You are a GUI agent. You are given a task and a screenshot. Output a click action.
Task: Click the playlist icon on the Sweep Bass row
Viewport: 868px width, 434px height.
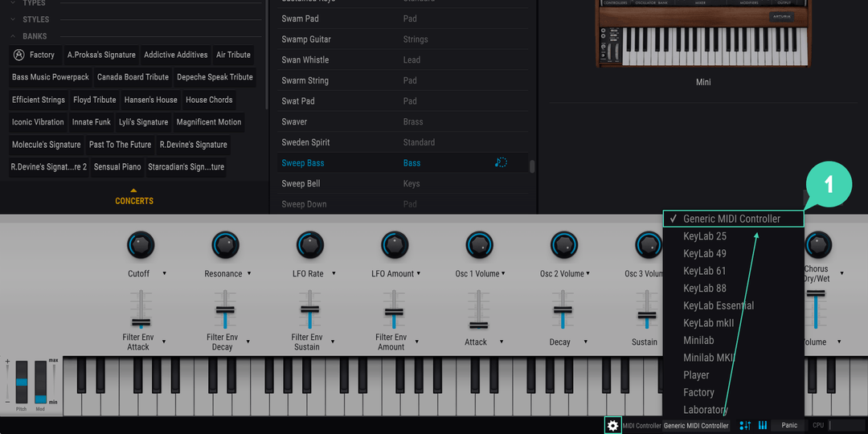click(501, 162)
